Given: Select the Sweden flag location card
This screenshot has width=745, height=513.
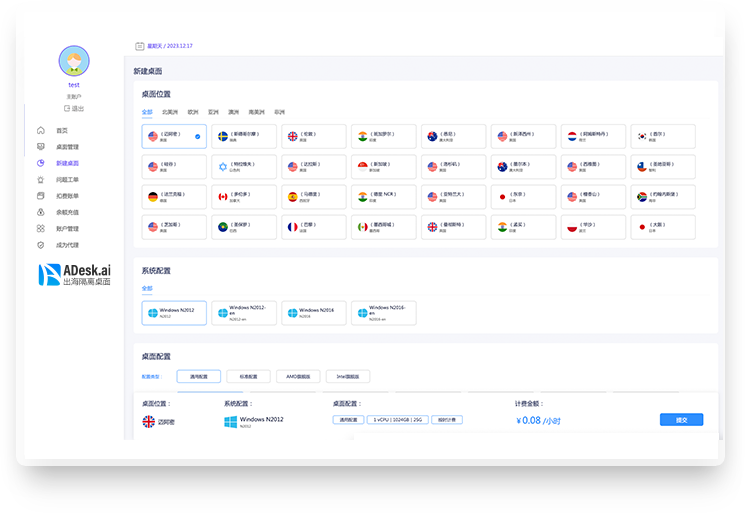Looking at the screenshot, I should 244,136.
